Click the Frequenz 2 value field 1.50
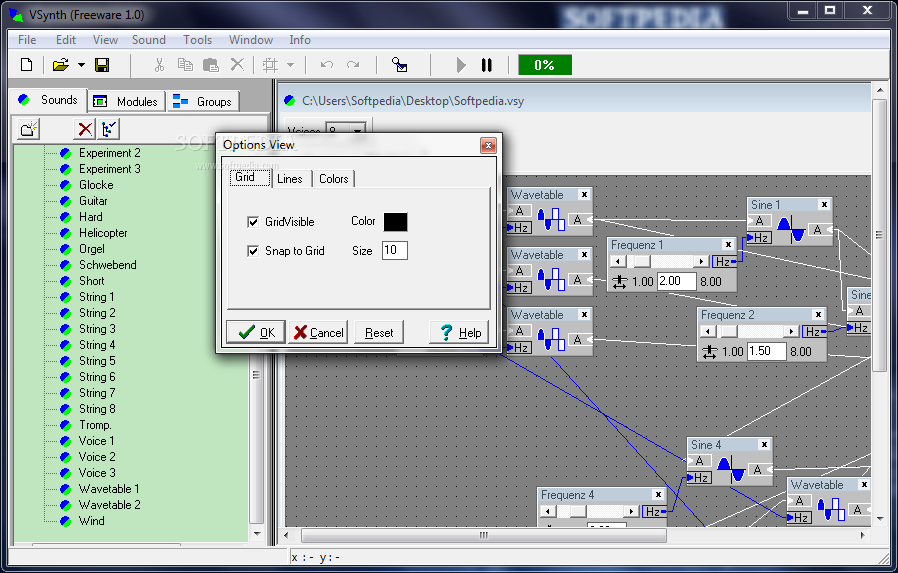The height and width of the screenshot is (573, 898). pyautogui.click(x=767, y=351)
